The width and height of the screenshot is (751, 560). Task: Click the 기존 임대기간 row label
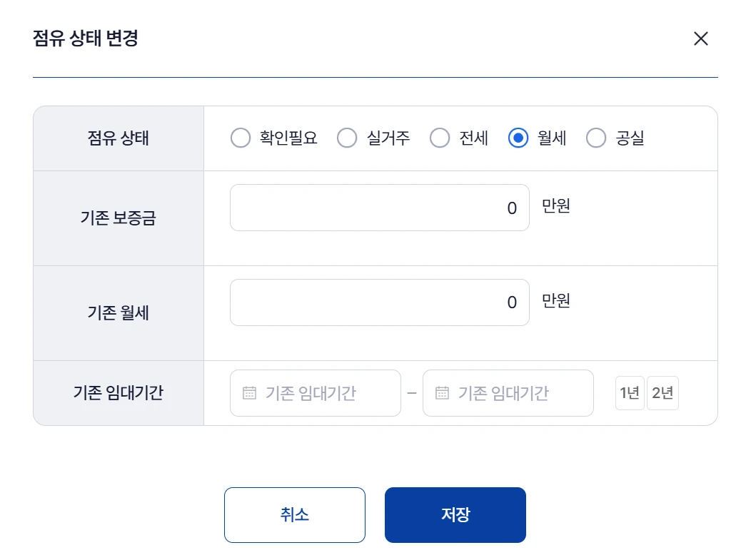tap(119, 393)
